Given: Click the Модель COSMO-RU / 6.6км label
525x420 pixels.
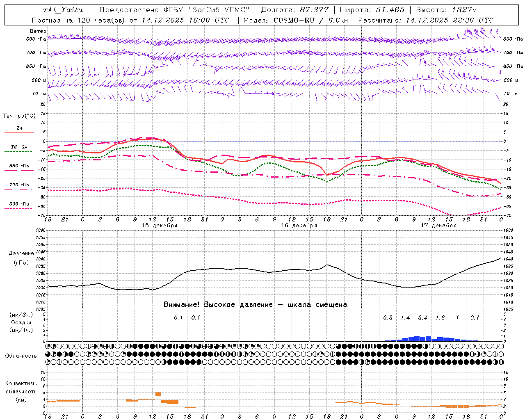Looking at the screenshot, I should pyautogui.click(x=296, y=20).
